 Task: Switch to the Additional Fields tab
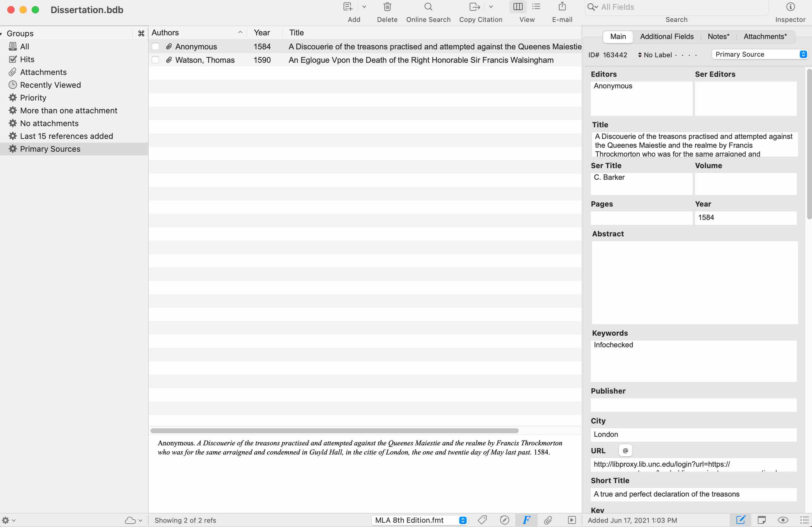[x=666, y=37]
